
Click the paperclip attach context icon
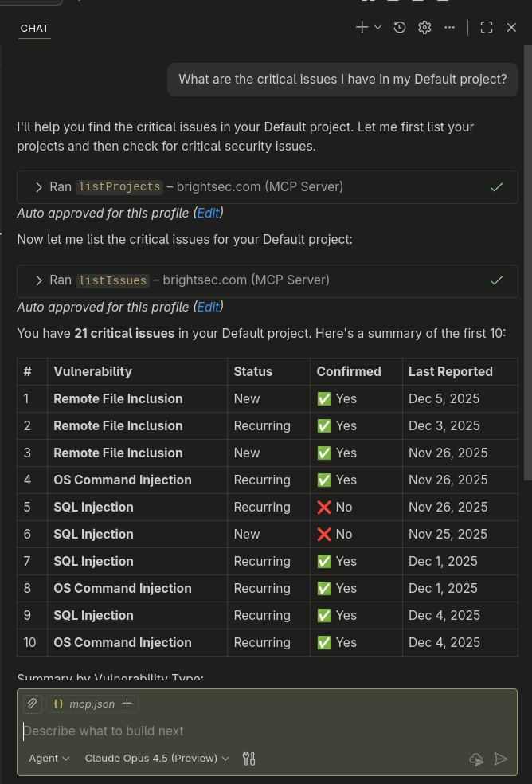click(x=32, y=704)
